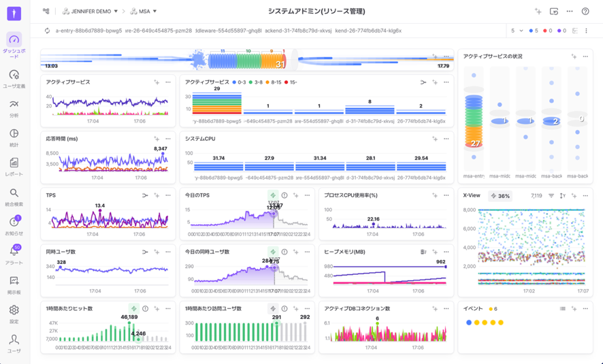
Task: Expand the MSA domain dropdown
Action: pyautogui.click(x=144, y=12)
